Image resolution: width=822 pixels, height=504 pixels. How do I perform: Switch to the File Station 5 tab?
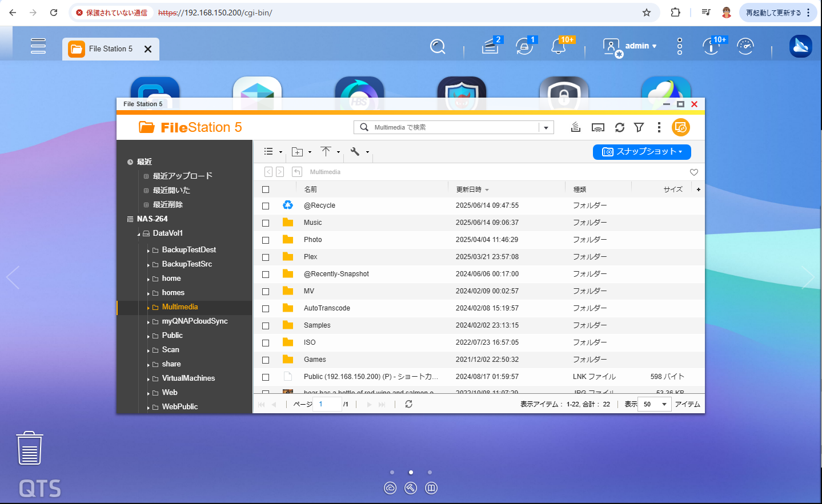(110, 49)
